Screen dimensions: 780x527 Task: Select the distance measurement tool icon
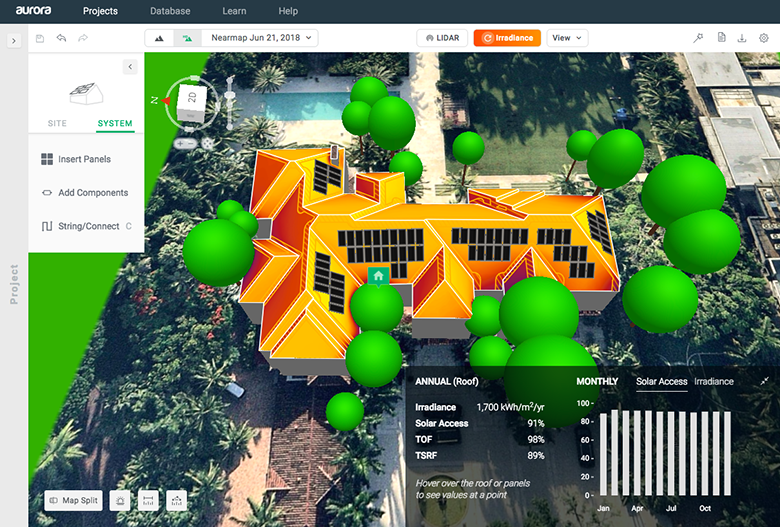point(148,501)
